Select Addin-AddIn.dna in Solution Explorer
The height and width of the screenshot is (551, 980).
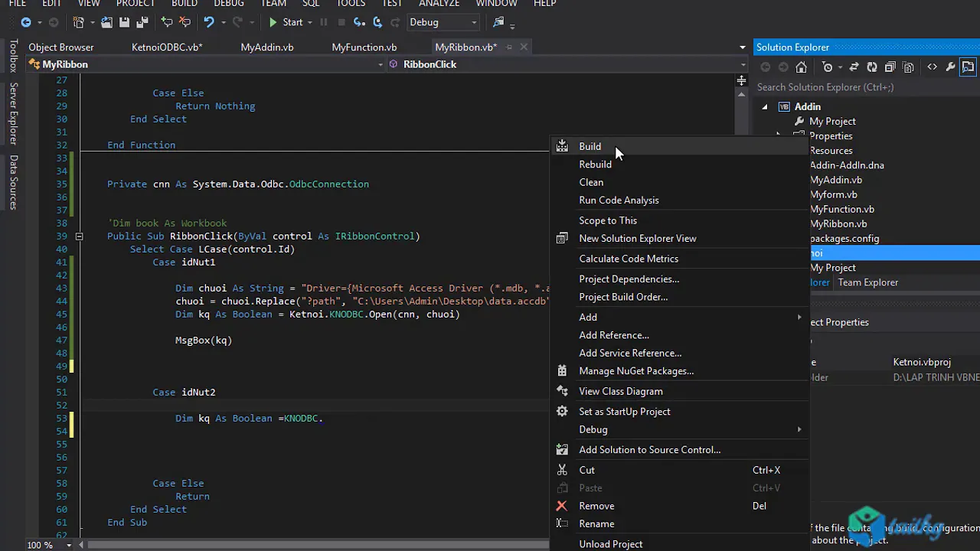coord(847,165)
